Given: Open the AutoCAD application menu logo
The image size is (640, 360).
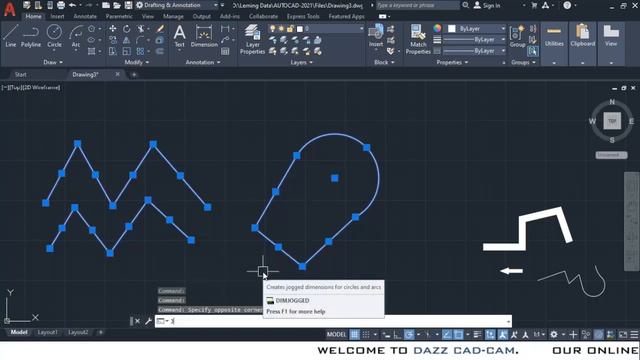Looking at the screenshot, I should [x=9, y=9].
